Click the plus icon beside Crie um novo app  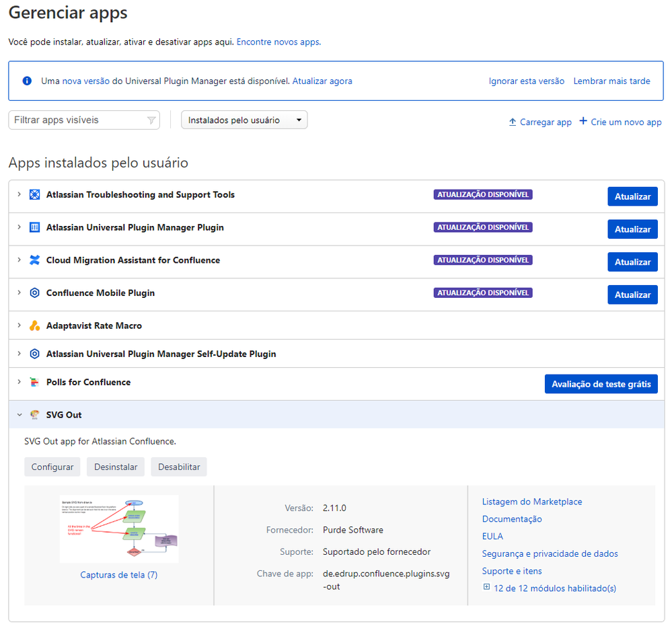click(583, 121)
